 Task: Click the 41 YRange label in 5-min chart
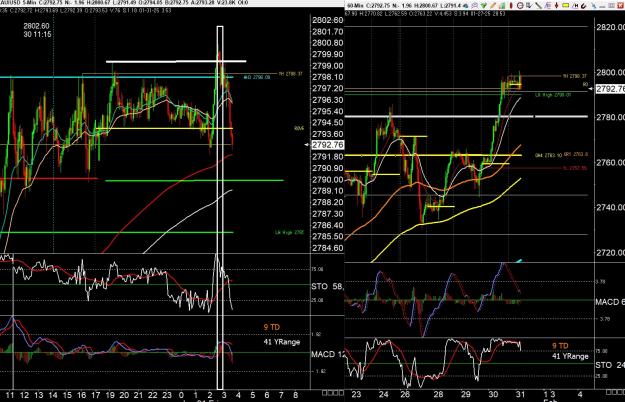(x=281, y=342)
